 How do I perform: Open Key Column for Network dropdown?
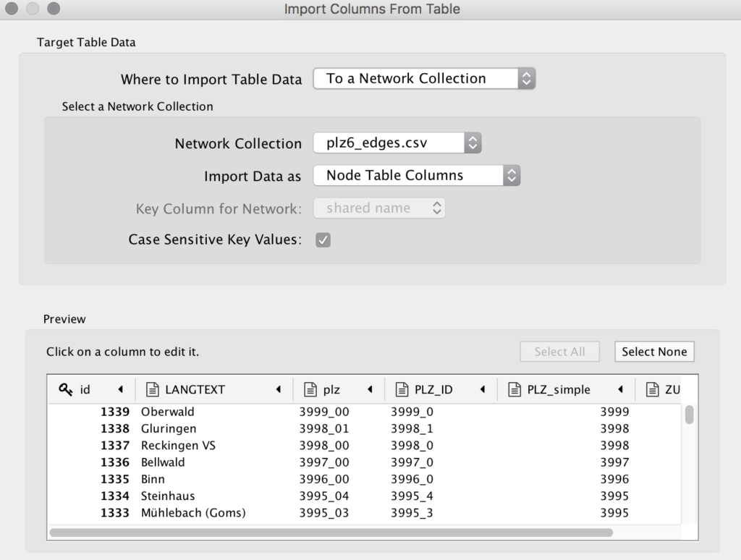pyautogui.click(x=379, y=208)
